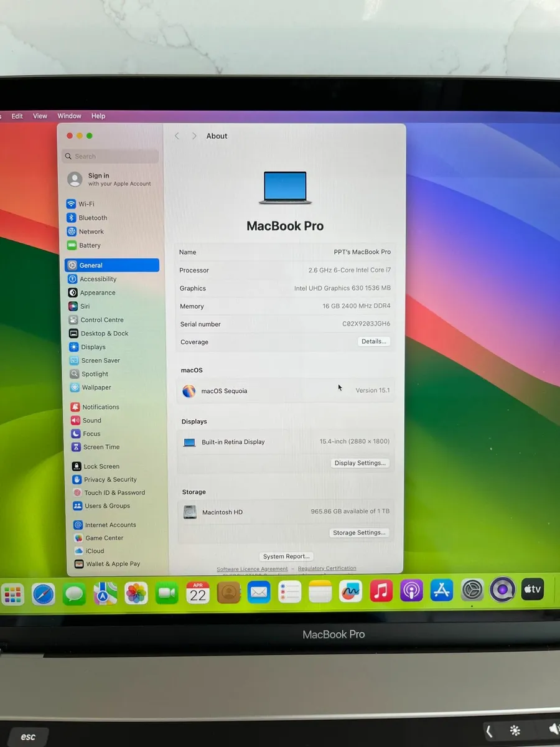
Task: Open the Edit menu
Action: (17, 116)
